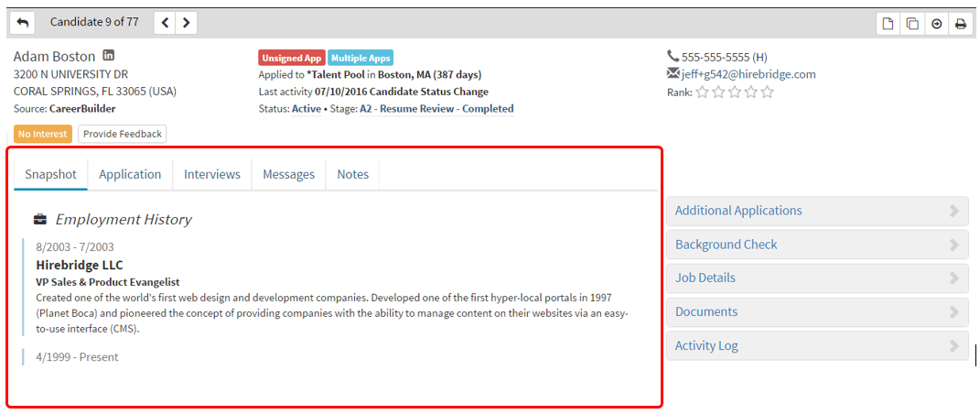Viewport: 980px width, 414px height.
Task: Set rank to three stars
Action: coord(735,92)
